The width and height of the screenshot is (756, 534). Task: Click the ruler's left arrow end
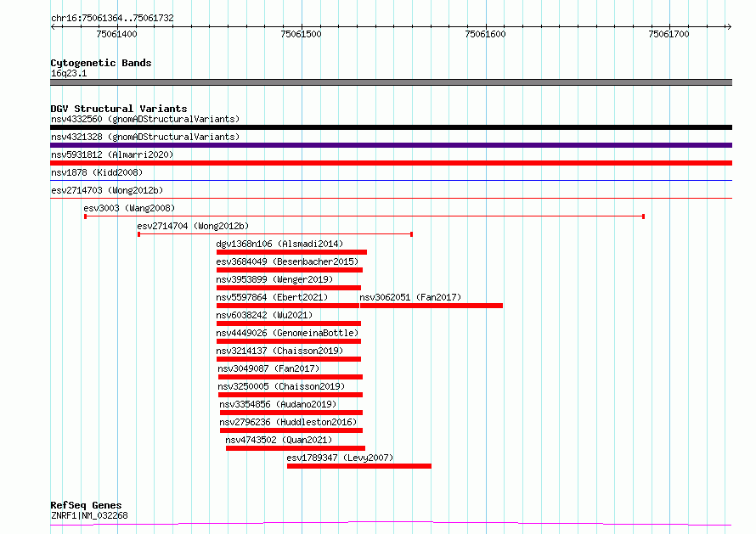pos(53,26)
